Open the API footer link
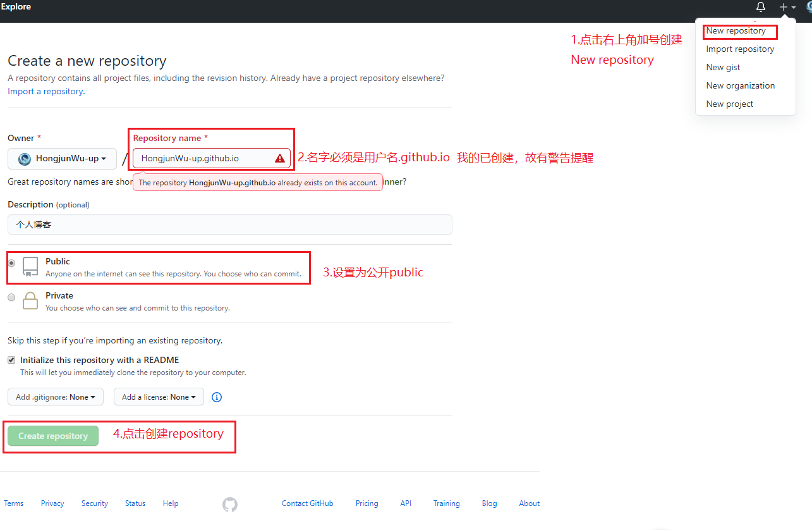812x530 pixels. pos(406,503)
